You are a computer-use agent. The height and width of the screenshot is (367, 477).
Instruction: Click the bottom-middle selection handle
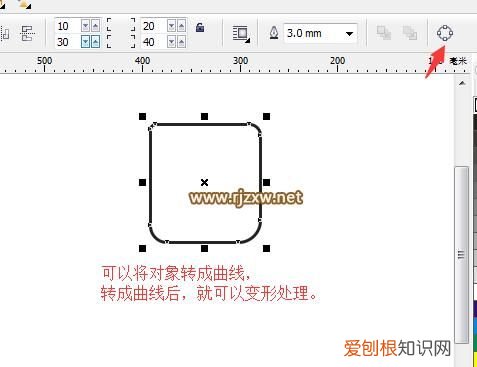204,248
